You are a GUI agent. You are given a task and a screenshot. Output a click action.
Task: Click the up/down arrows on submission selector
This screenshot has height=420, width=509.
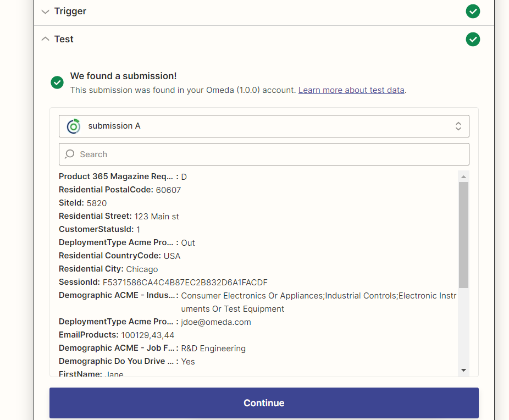(x=458, y=126)
